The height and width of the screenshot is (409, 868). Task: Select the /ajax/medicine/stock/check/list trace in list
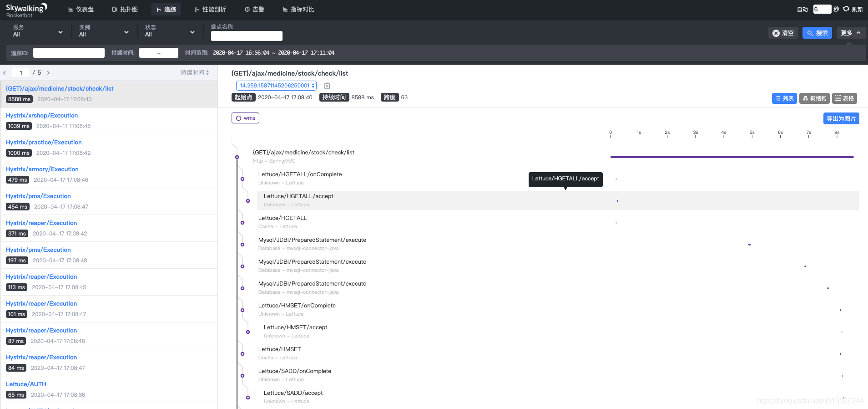click(x=109, y=94)
